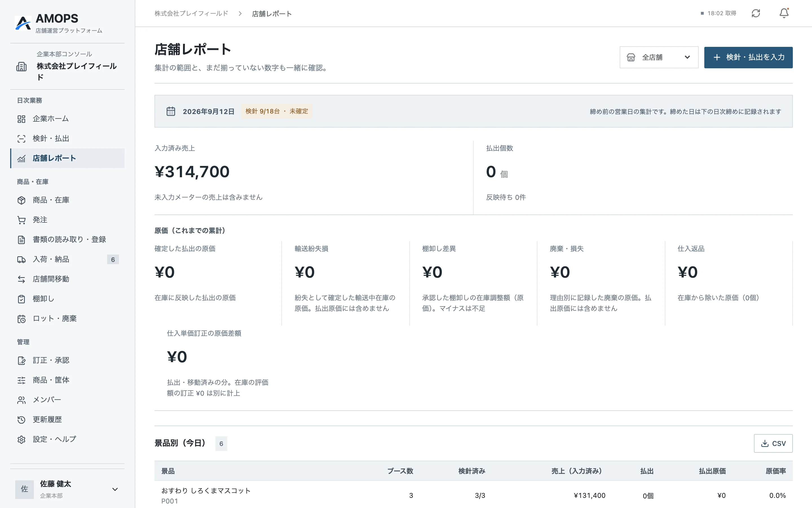812x508 pixels.
Task: Click the 検針 9/18台・未確定 badge
Action: 277,111
